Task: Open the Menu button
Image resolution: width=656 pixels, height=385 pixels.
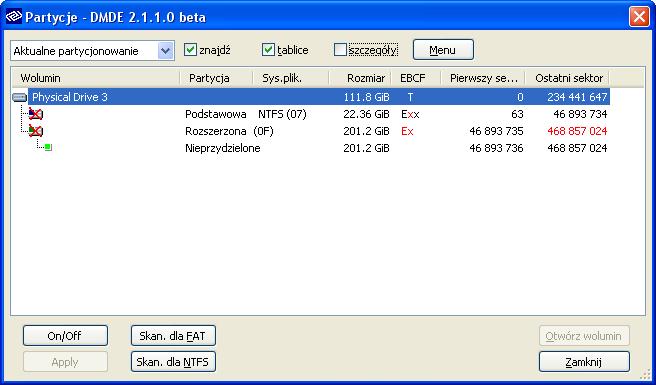Action: 443,50
